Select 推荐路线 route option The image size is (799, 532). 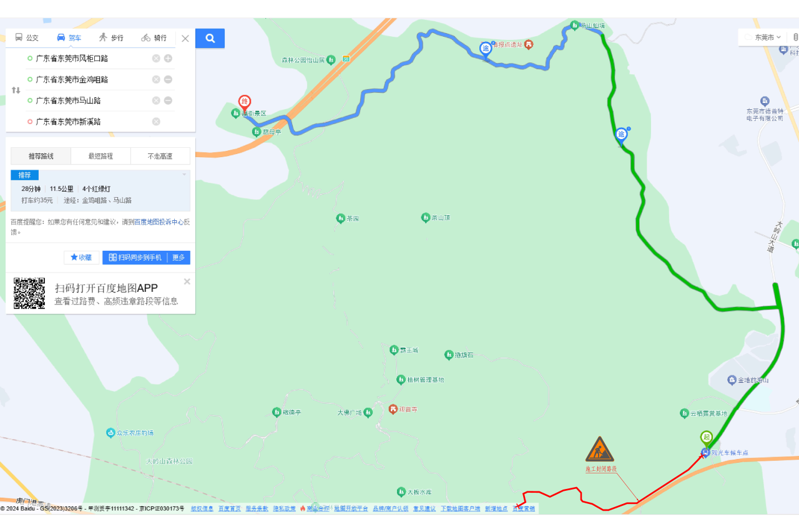tap(41, 156)
